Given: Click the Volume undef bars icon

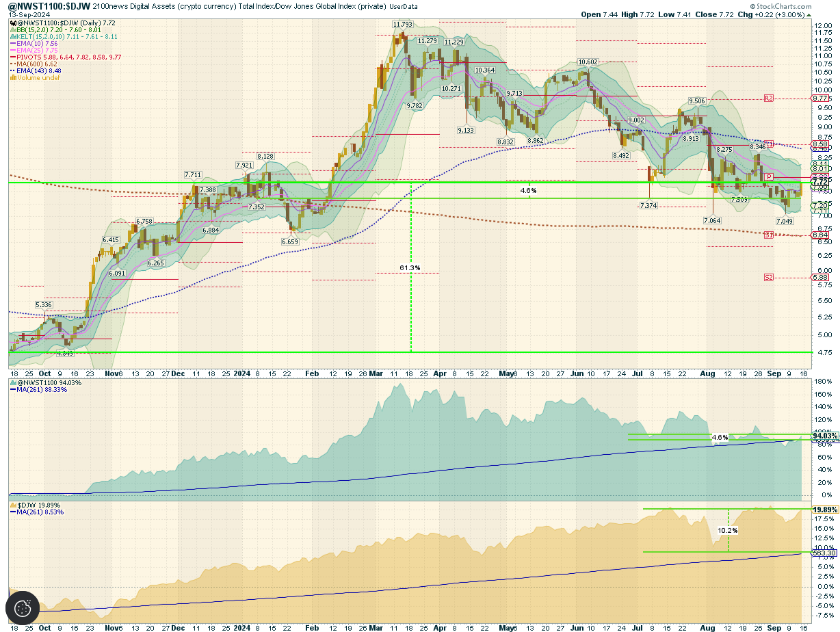Looking at the screenshot, I should (x=12, y=78).
